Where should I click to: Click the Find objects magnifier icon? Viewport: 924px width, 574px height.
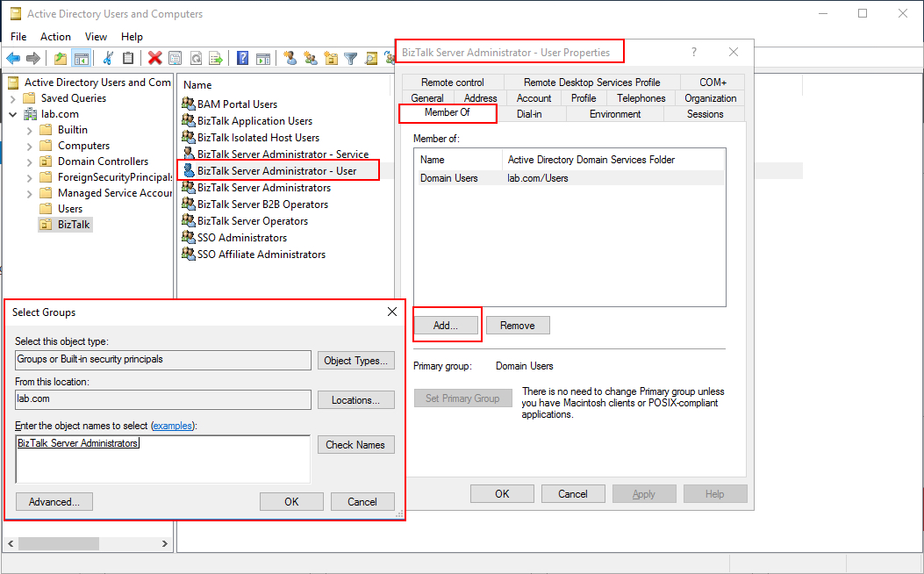(x=370, y=58)
